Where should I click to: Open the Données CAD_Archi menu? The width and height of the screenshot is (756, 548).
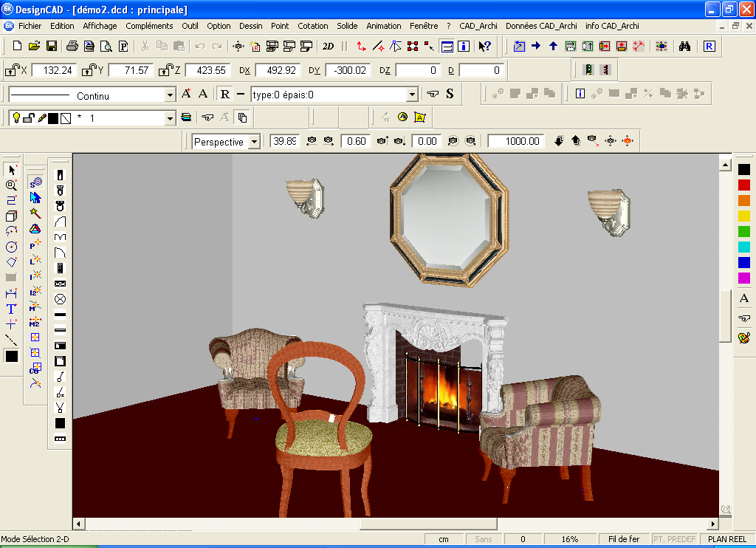pos(541,26)
